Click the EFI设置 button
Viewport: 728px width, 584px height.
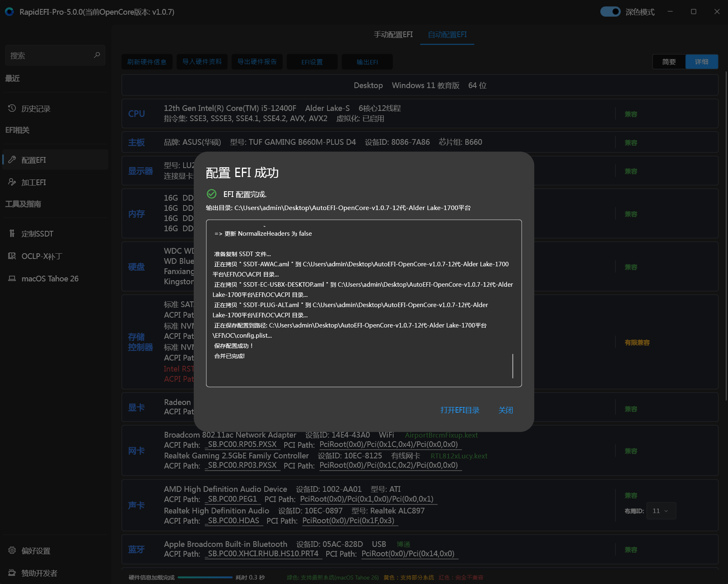[312, 62]
